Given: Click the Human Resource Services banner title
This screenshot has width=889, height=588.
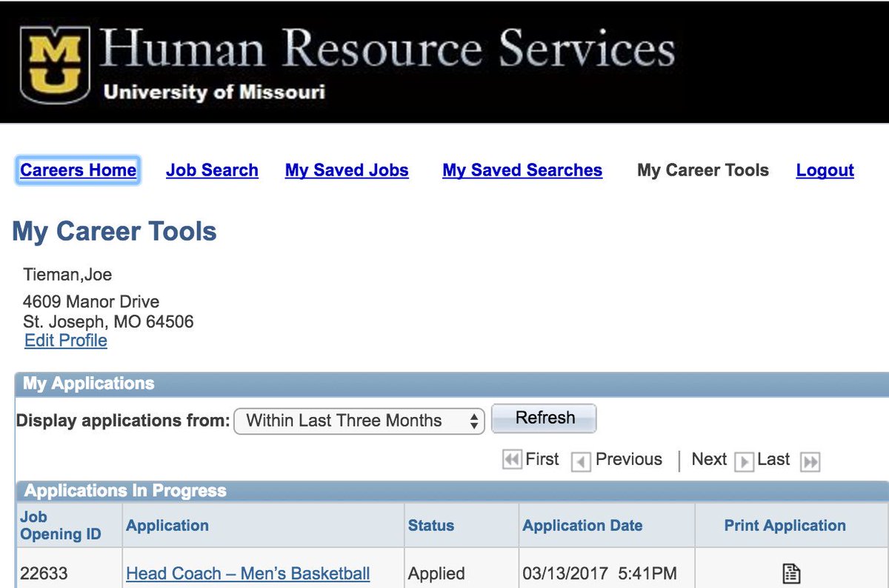Looking at the screenshot, I should (x=387, y=50).
